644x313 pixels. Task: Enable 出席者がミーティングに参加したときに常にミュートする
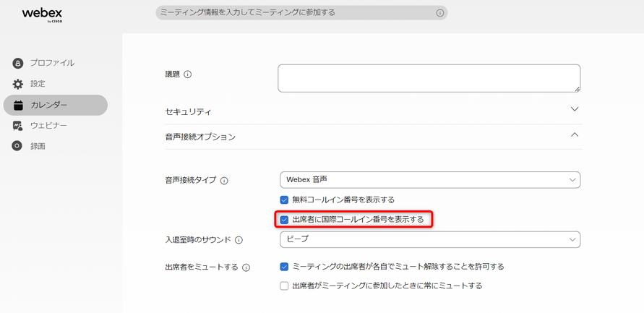[284, 286]
